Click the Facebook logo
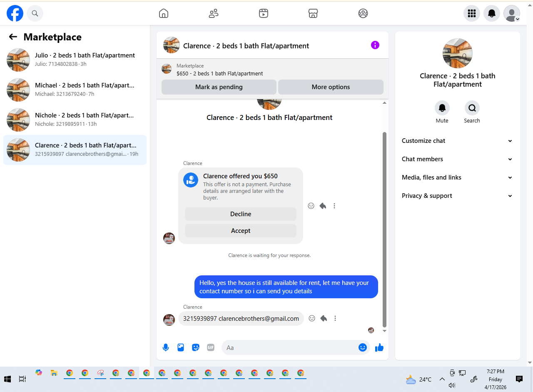The width and height of the screenshot is (533, 392). [15, 13]
